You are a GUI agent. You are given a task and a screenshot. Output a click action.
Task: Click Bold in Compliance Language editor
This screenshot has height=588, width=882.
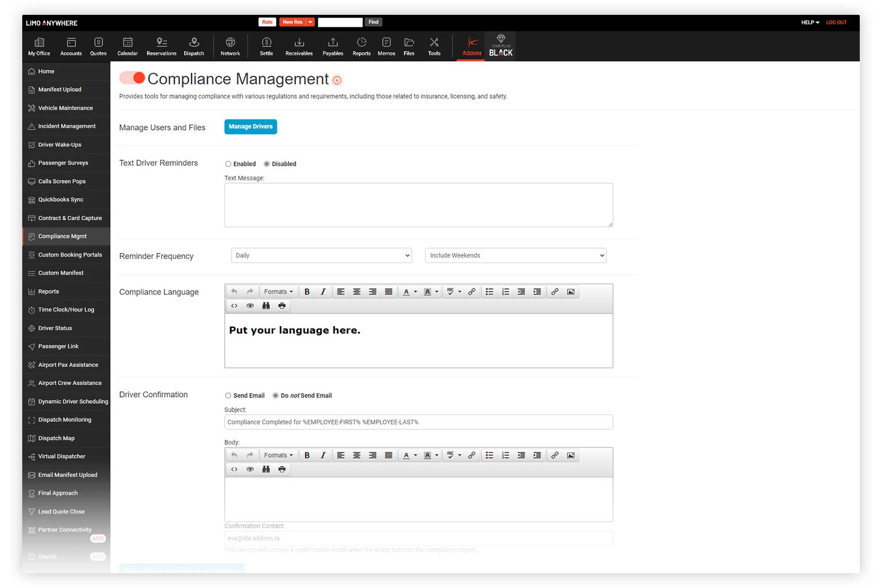(x=307, y=292)
